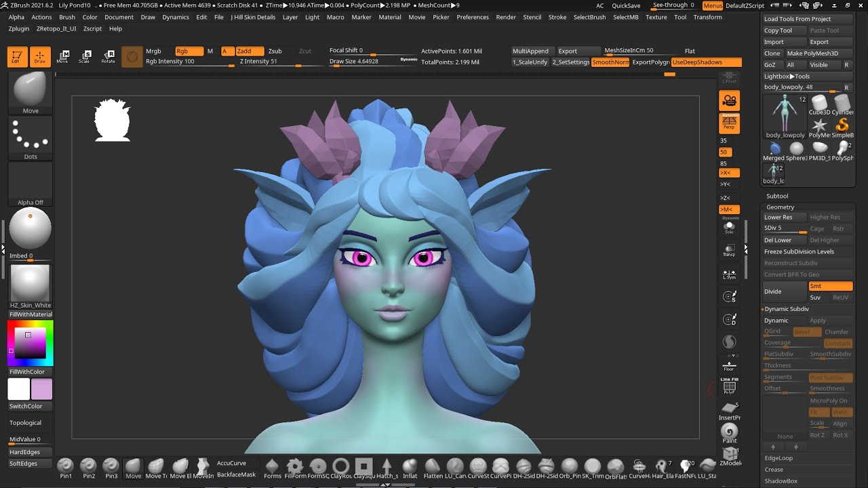Select the SimpleBrush tool icon

[842, 126]
